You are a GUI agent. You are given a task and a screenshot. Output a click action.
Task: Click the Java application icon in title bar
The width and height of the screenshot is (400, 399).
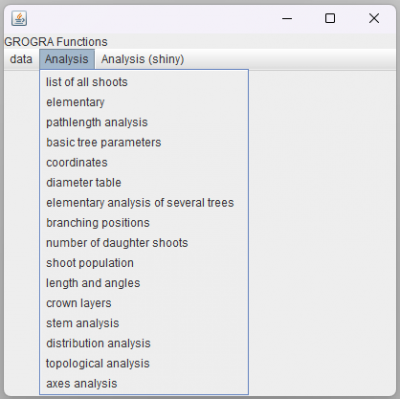(x=19, y=18)
